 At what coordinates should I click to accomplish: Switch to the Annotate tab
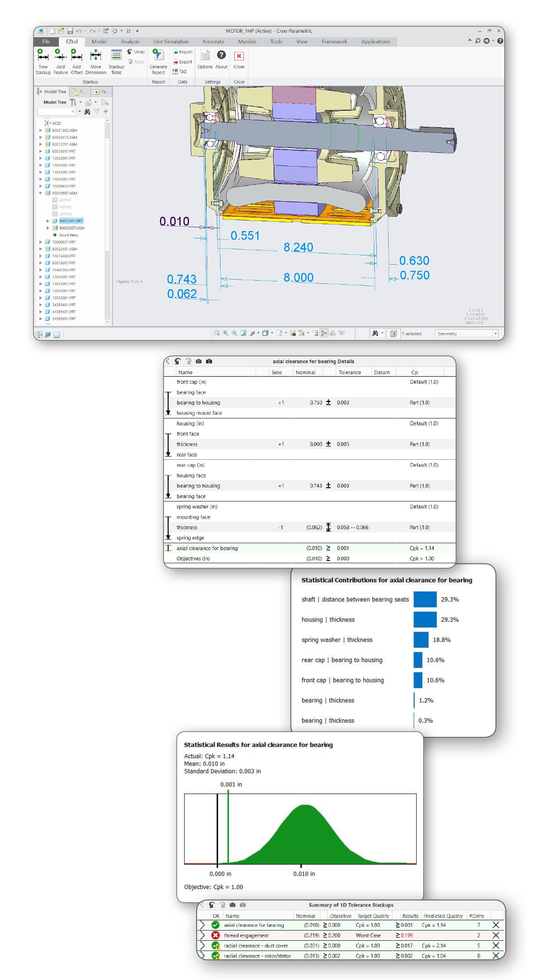(x=213, y=42)
